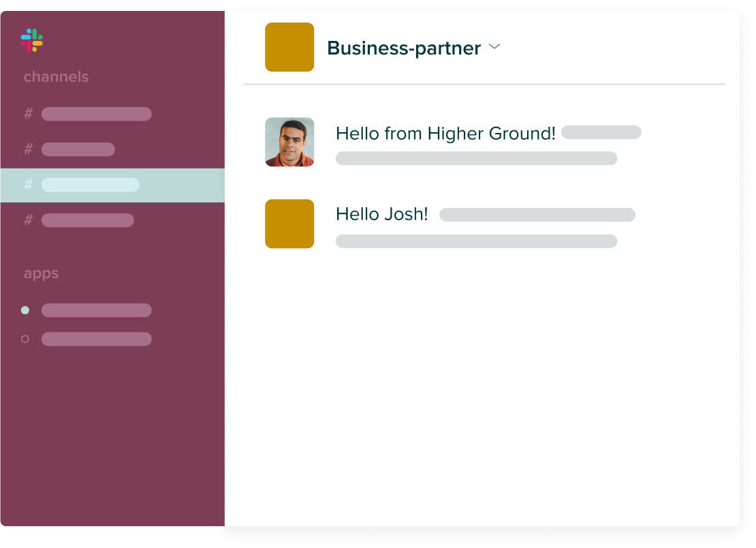Click the second channel hash icon

coord(29,149)
